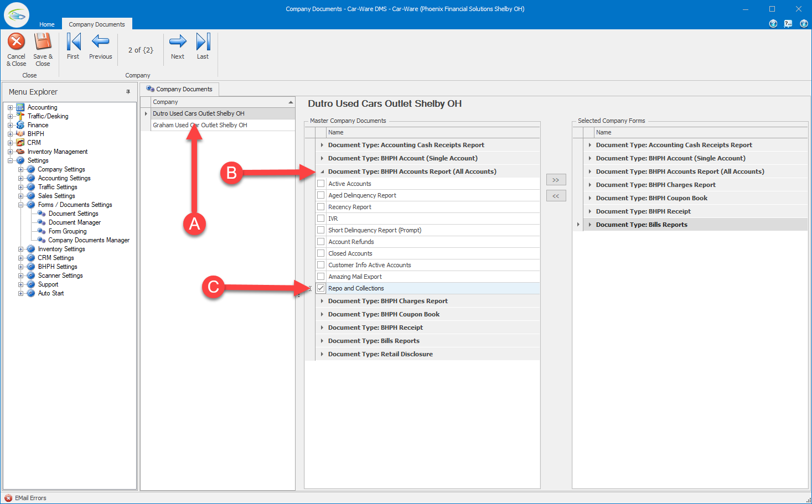Open Form Grouping in the tree
The width and height of the screenshot is (812, 504).
[68, 231]
